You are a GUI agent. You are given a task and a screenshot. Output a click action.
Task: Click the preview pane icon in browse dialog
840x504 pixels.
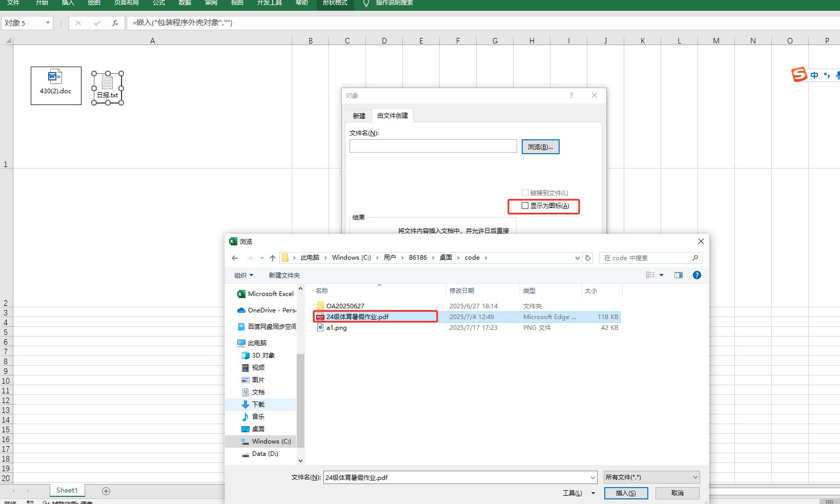678,275
